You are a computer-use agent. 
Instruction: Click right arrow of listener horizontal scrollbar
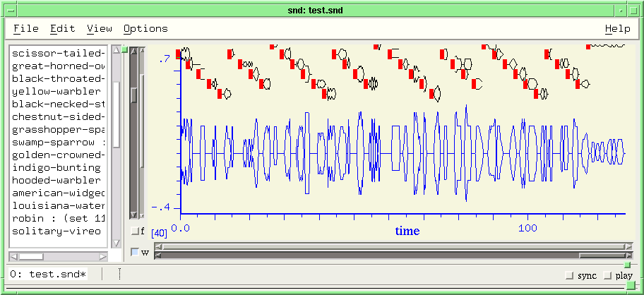tap(103, 257)
